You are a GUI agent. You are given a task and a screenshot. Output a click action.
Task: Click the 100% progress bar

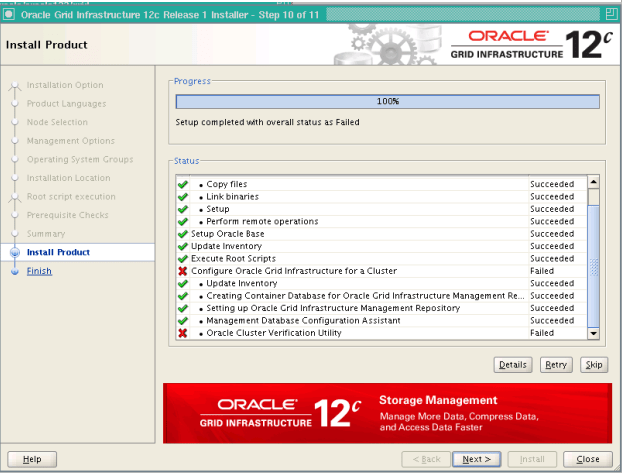tap(388, 102)
